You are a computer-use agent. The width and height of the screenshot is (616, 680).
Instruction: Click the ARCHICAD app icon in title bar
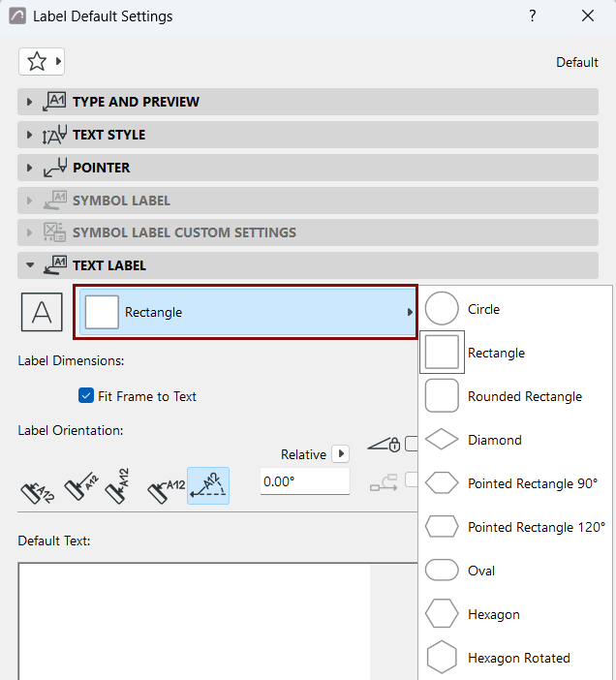click(x=17, y=16)
